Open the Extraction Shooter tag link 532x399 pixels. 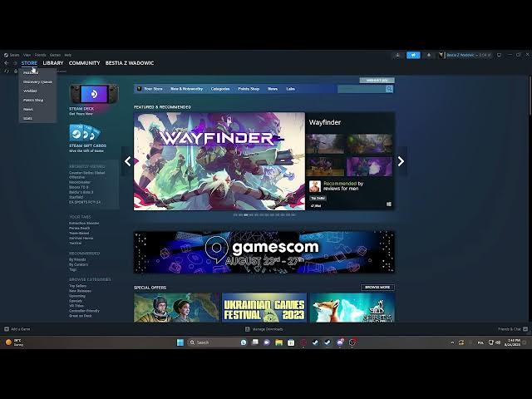(x=84, y=224)
